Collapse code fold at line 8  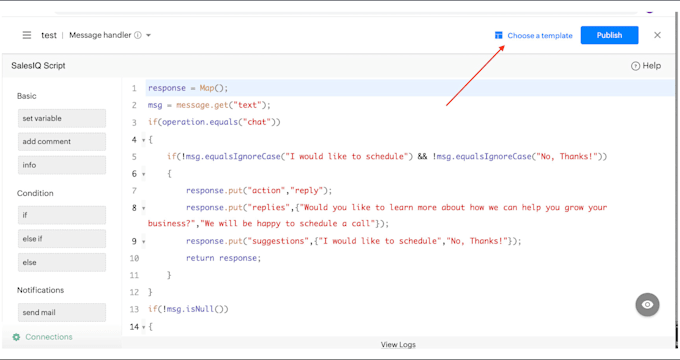click(144, 208)
